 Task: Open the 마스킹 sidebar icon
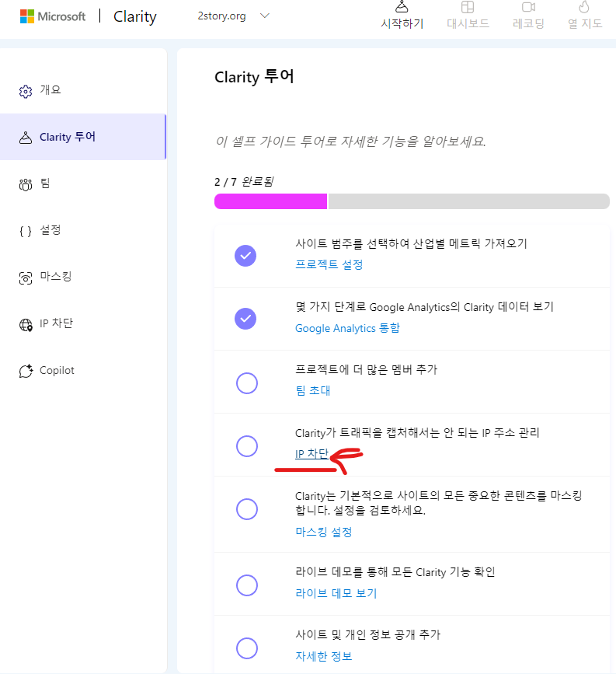tap(24, 277)
